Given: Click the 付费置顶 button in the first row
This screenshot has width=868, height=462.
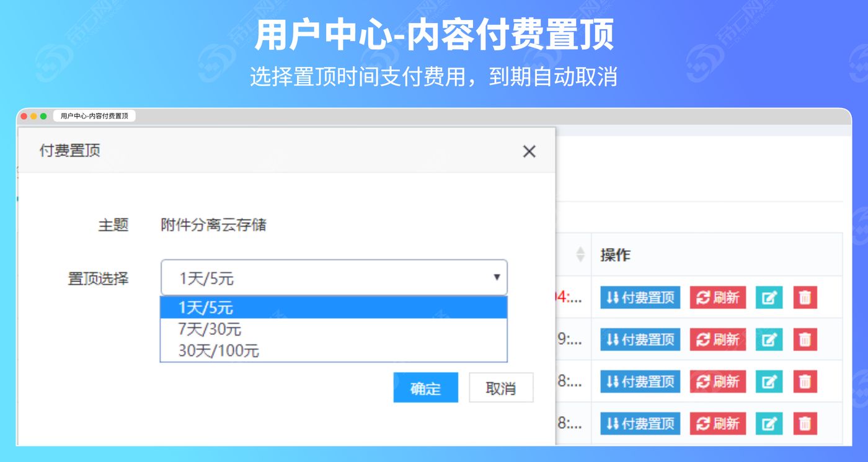Looking at the screenshot, I should (x=639, y=298).
